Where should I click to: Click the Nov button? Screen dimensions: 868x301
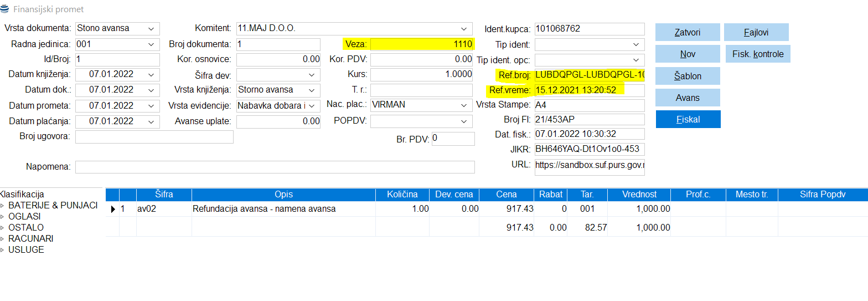688,54
